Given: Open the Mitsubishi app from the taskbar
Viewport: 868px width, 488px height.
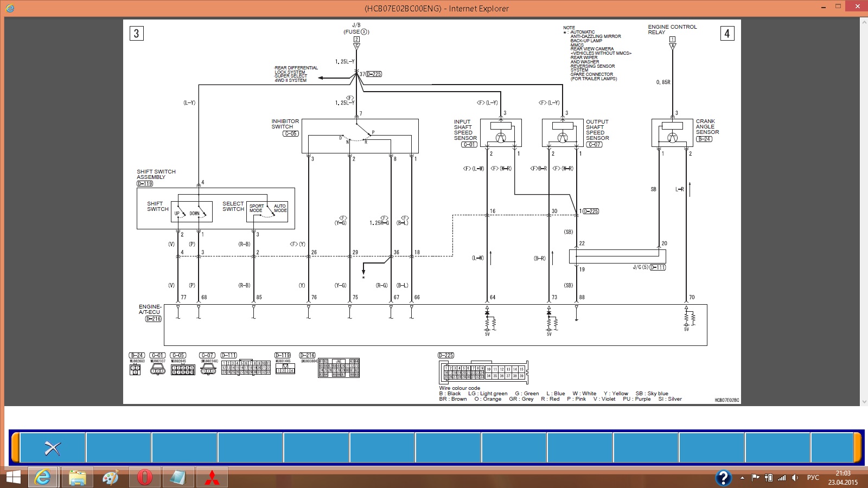Looking at the screenshot, I should click(x=212, y=478).
